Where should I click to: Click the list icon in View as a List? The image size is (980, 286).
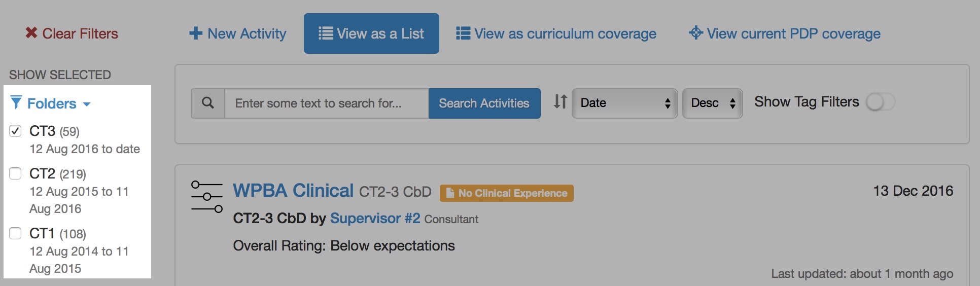(326, 33)
